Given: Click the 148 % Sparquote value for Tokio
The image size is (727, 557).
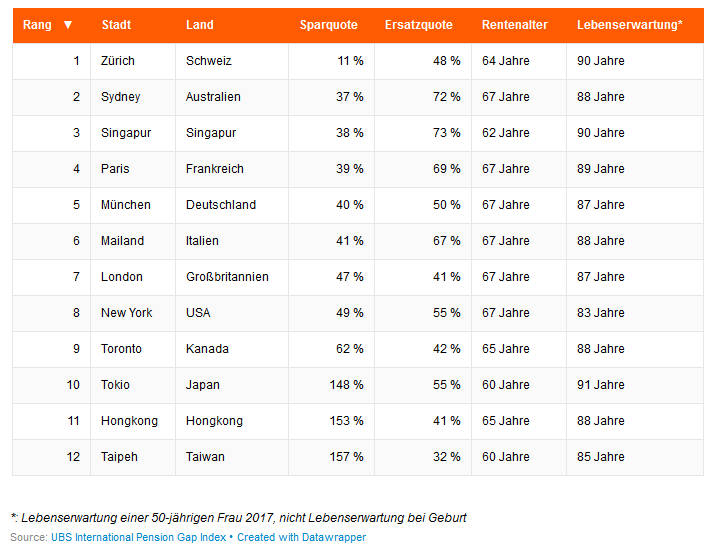Looking at the screenshot, I should [x=346, y=385].
